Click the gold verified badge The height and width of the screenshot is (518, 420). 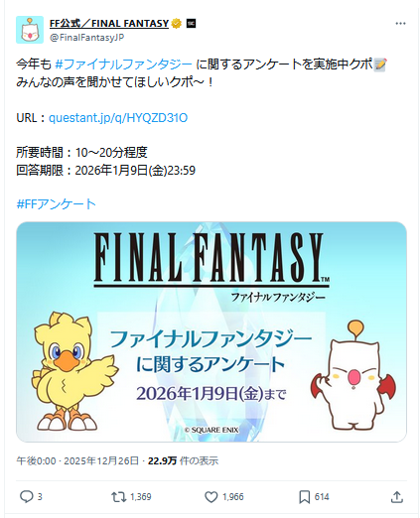(177, 24)
